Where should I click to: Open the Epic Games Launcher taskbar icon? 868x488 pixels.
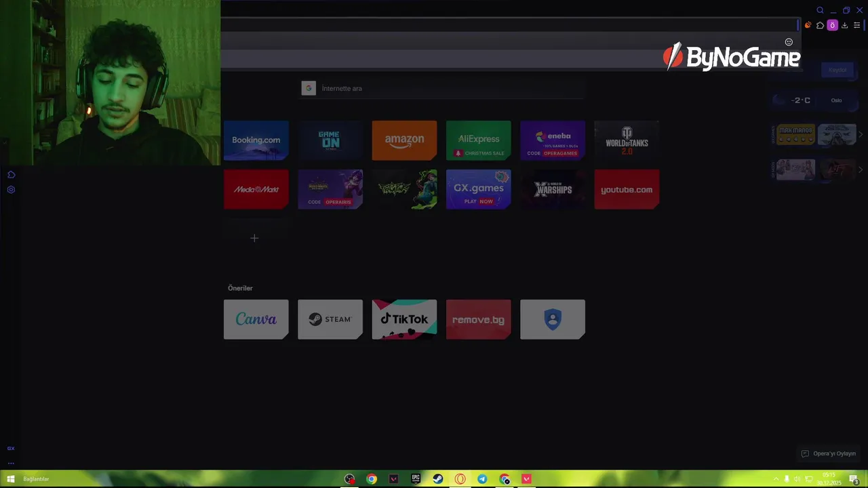(x=416, y=479)
